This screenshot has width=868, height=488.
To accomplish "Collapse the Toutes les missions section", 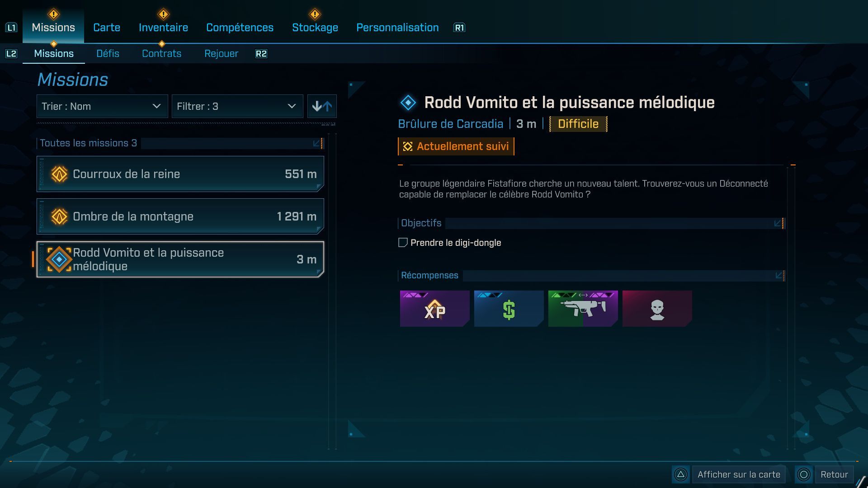I will 317,143.
